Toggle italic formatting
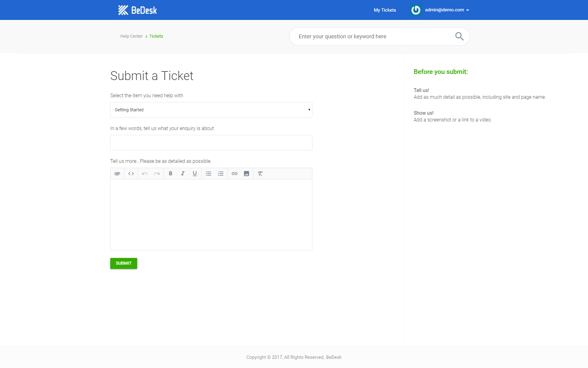This screenshot has width=588, height=368. [x=183, y=174]
